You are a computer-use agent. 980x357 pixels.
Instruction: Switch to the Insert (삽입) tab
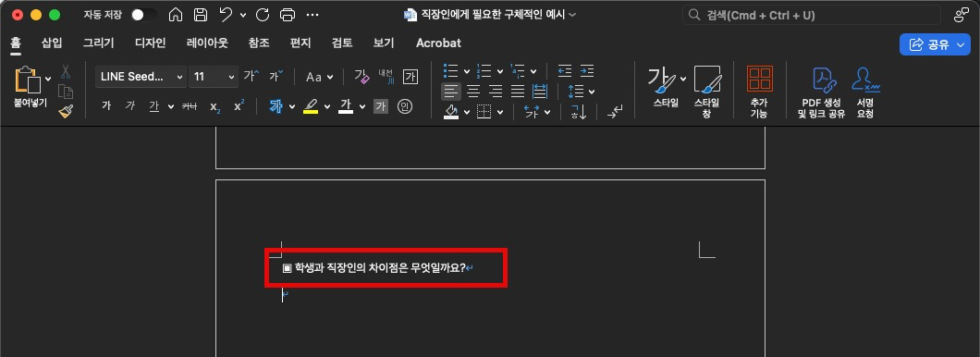click(52, 43)
